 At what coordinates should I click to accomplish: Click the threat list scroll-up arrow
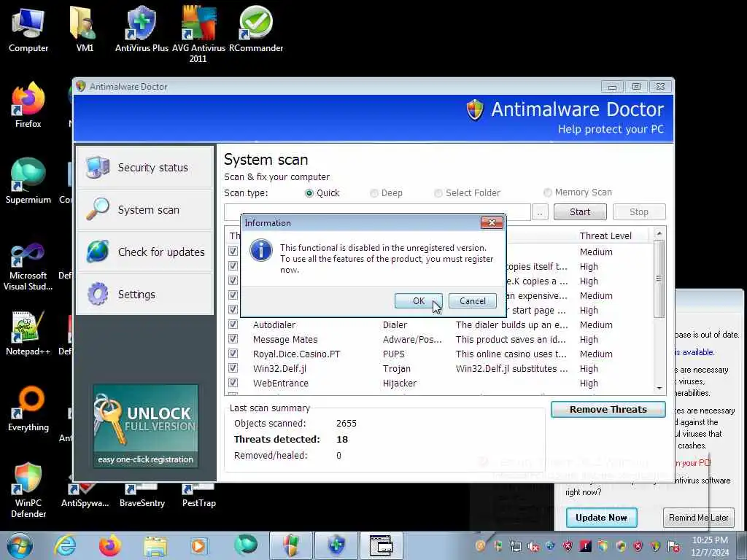(659, 234)
